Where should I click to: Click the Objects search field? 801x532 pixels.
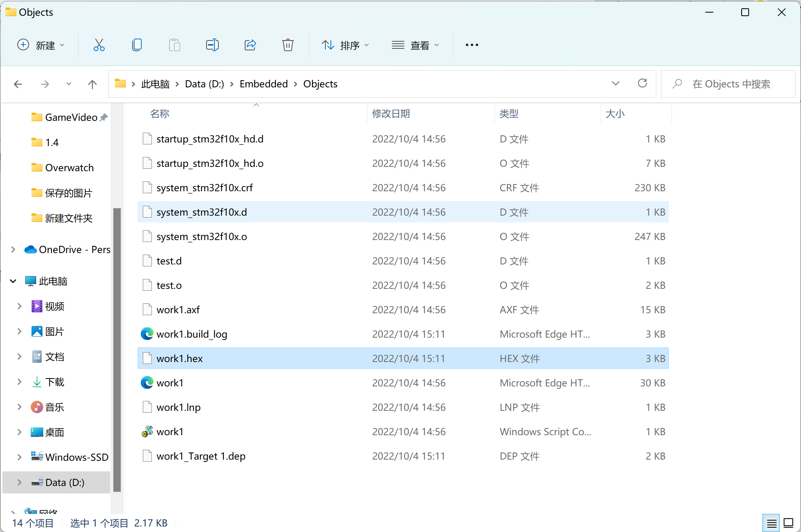pyautogui.click(x=728, y=84)
